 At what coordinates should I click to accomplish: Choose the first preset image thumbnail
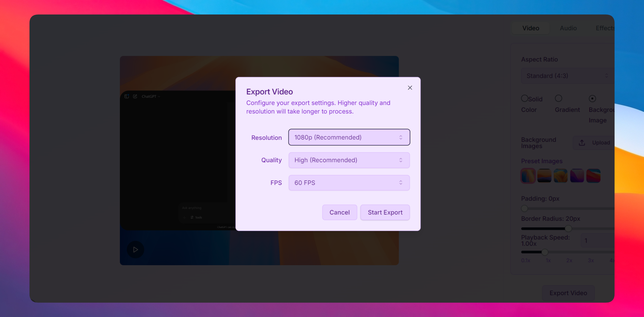pyautogui.click(x=528, y=176)
